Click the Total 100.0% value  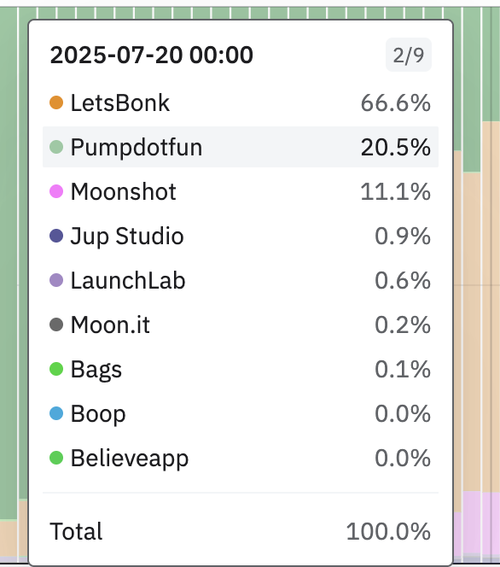388,531
